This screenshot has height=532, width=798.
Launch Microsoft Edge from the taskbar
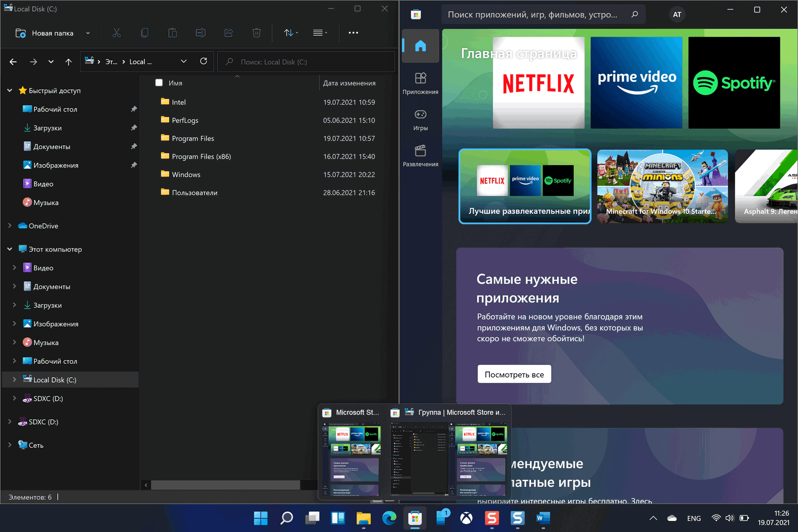389,518
